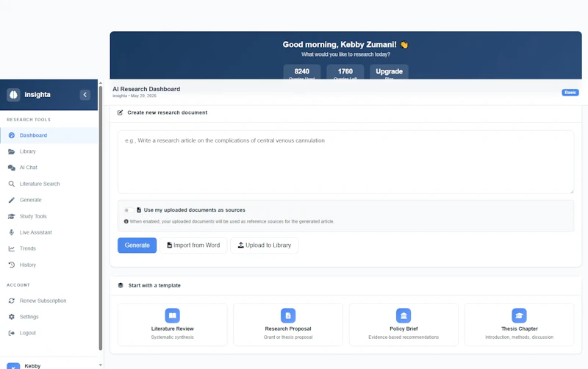Click the Logout arrow icon
This screenshot has width=588, height=369.
pyautogui.click(x=12, y=333)
